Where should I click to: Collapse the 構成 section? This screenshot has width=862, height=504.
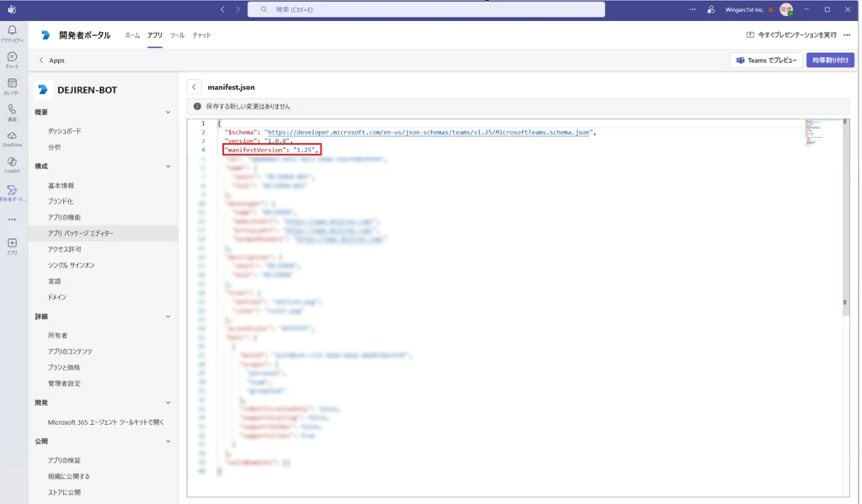pyautogui.click(x=168, y=167)
